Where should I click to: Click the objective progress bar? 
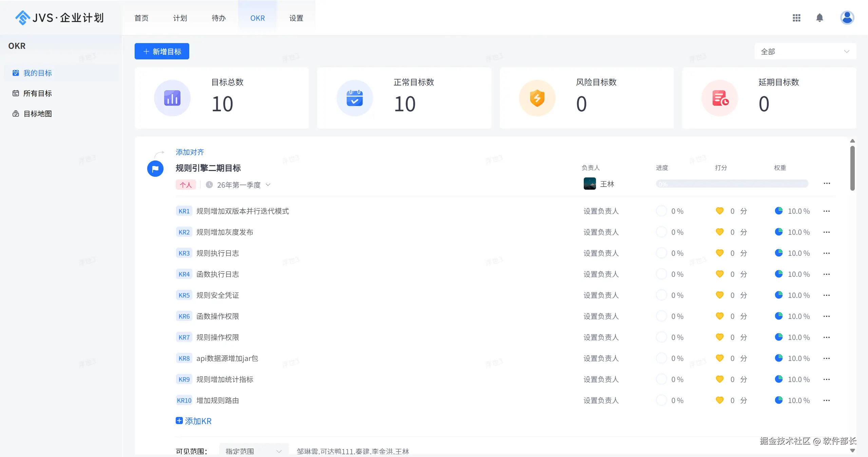732,184
